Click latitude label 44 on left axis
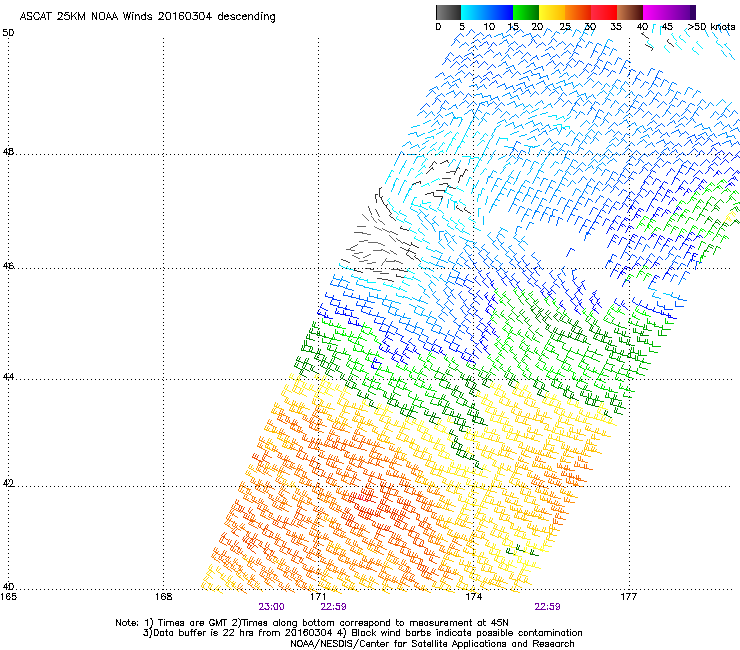 point(8,377)
